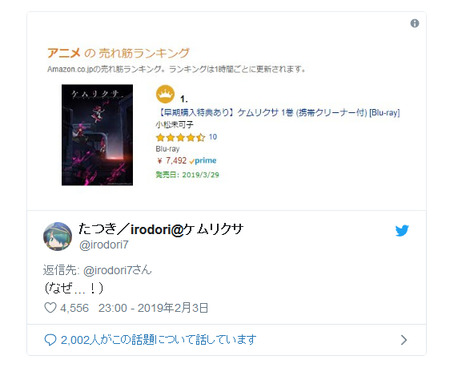Open the 23:00 - 2019年2月3日 timestamp
The height and width of the screenshot is (368, 450).
click(153, 308)
